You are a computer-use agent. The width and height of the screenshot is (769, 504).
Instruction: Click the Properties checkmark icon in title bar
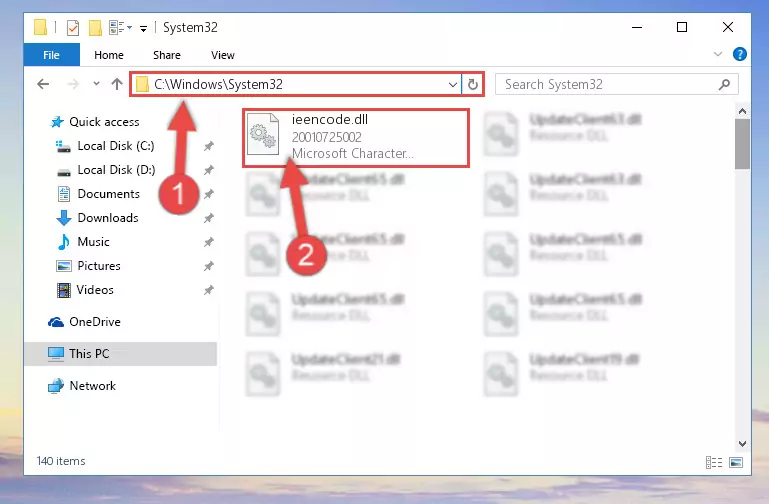tap(73, 28)
